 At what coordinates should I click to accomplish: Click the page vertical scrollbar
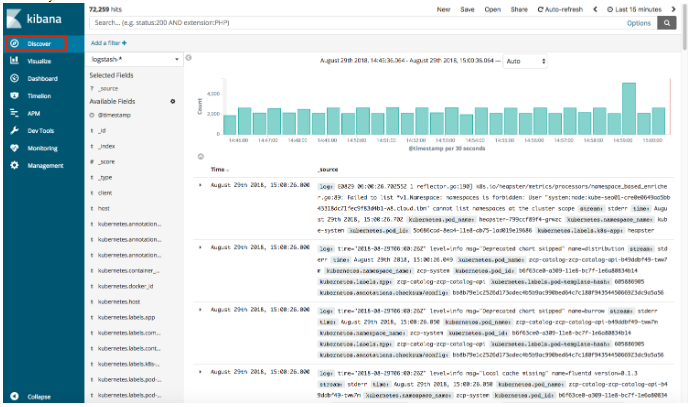(684, 27)
